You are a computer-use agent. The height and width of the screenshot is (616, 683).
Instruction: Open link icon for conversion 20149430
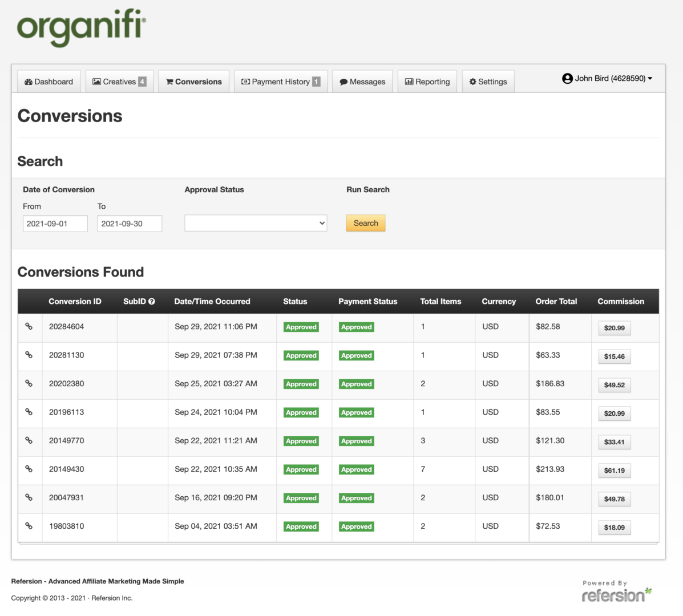click(29, 469)
